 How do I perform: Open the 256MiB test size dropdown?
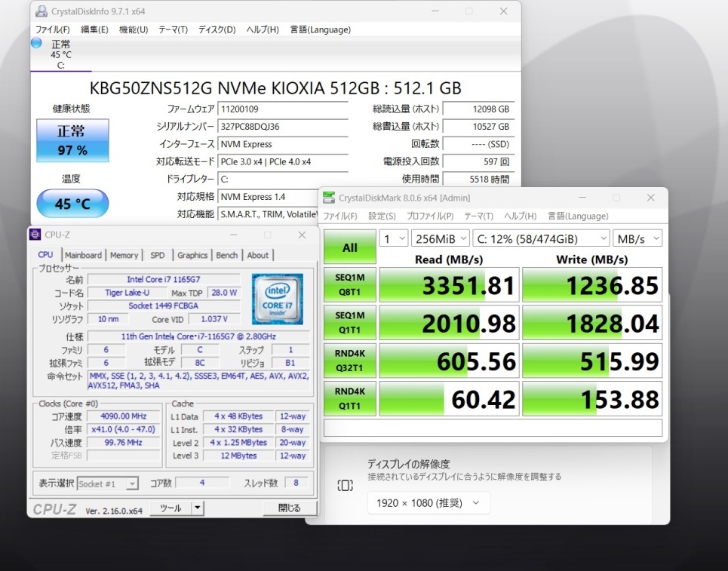click(x=441, y=238)
